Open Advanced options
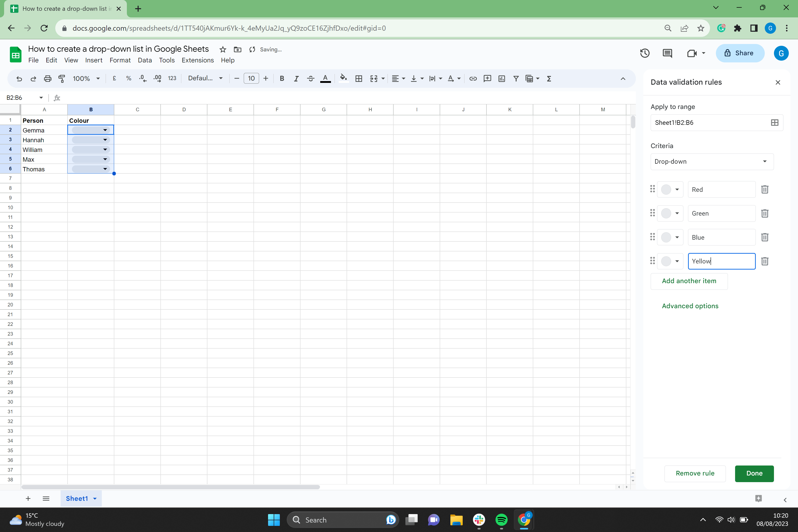This screenshot has height=532, width=798. pos(690,306)
